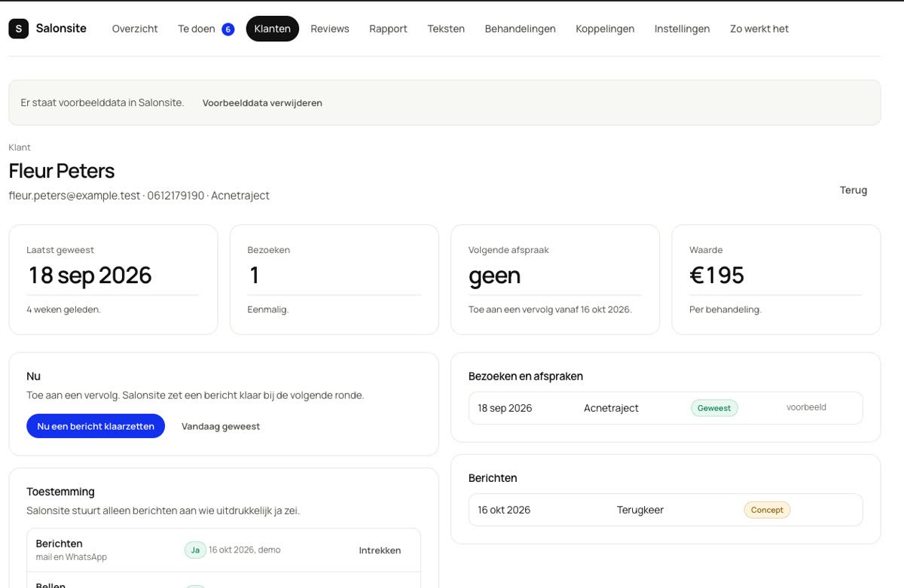Click the Salonsite brand name
This screenshot has width=904, height=588.
[x=61, y=29]
